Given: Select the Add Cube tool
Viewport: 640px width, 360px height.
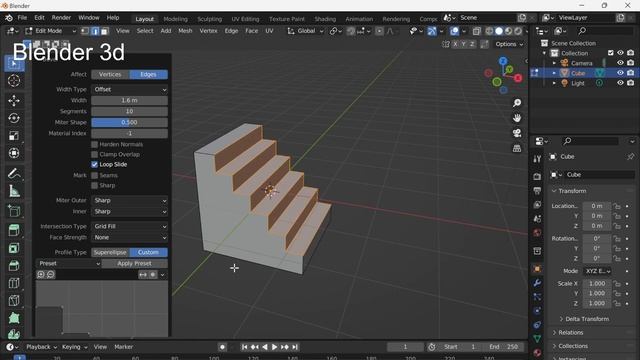Looking at the screenshot, I should pos(14,211).
